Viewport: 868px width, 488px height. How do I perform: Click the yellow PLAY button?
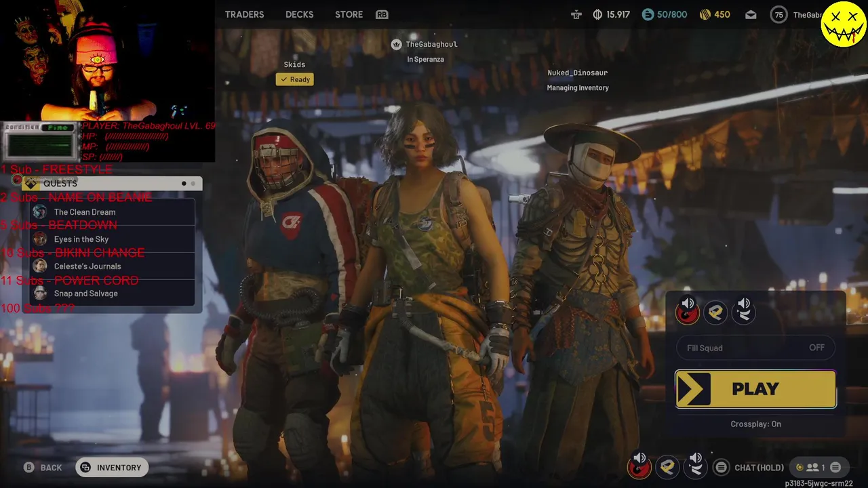755,389
